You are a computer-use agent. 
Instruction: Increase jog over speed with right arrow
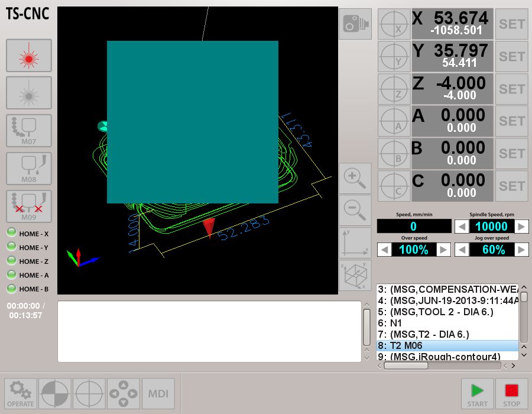pyautogui.click(x=521, y=250)
